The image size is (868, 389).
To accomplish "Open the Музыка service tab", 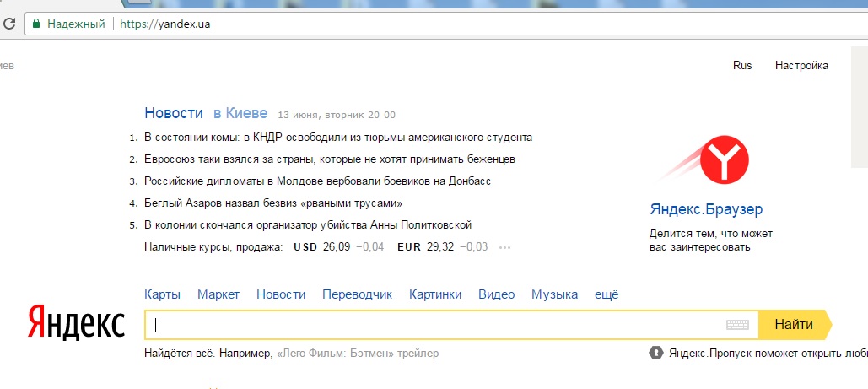I will point(555,294).
